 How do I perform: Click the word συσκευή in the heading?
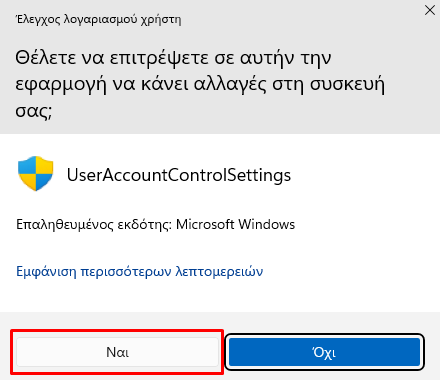click(x=347, y=84)
